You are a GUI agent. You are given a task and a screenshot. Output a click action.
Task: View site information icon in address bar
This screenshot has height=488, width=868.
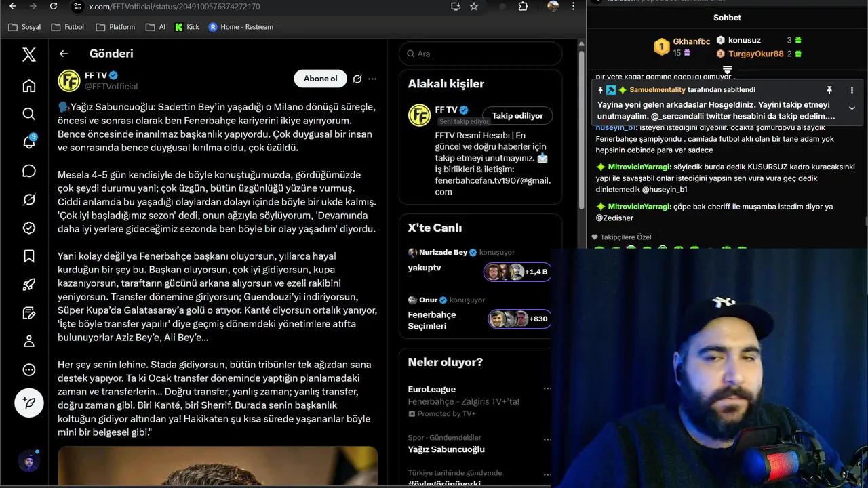[x=77, y=6]
